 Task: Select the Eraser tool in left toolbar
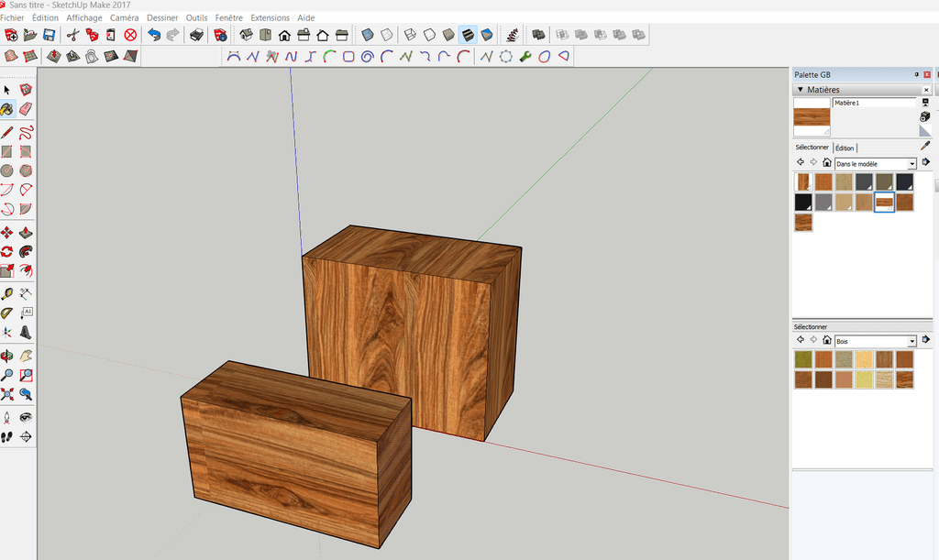(x=26, y=109)
